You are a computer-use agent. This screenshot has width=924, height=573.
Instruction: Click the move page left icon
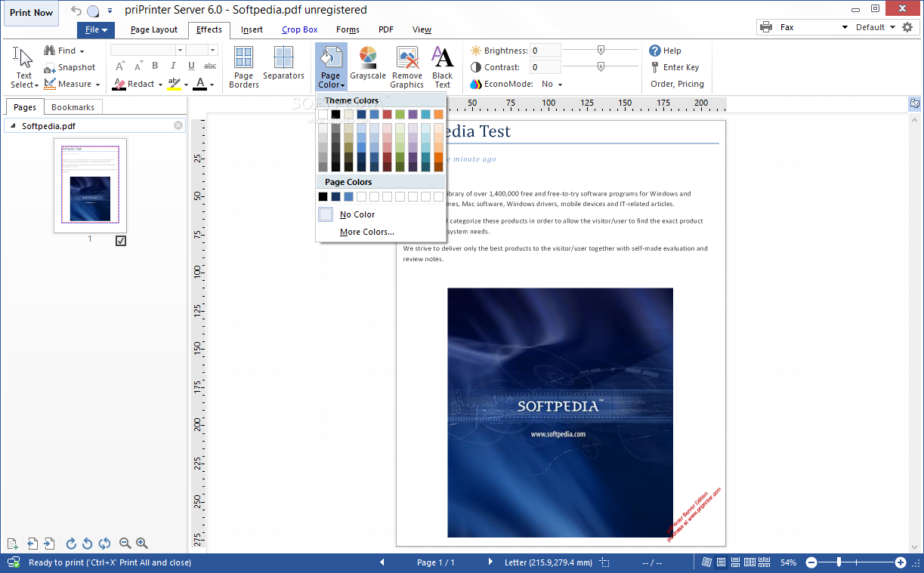[x=32, y=544]
